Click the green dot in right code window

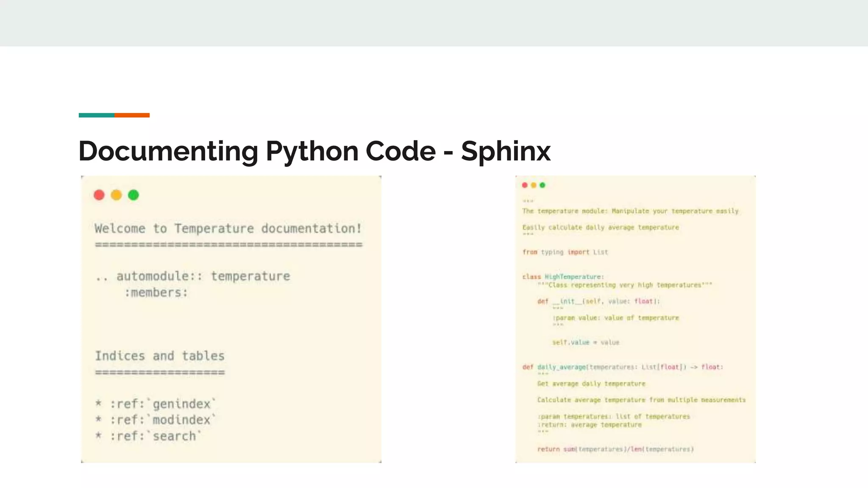(542, 185)
